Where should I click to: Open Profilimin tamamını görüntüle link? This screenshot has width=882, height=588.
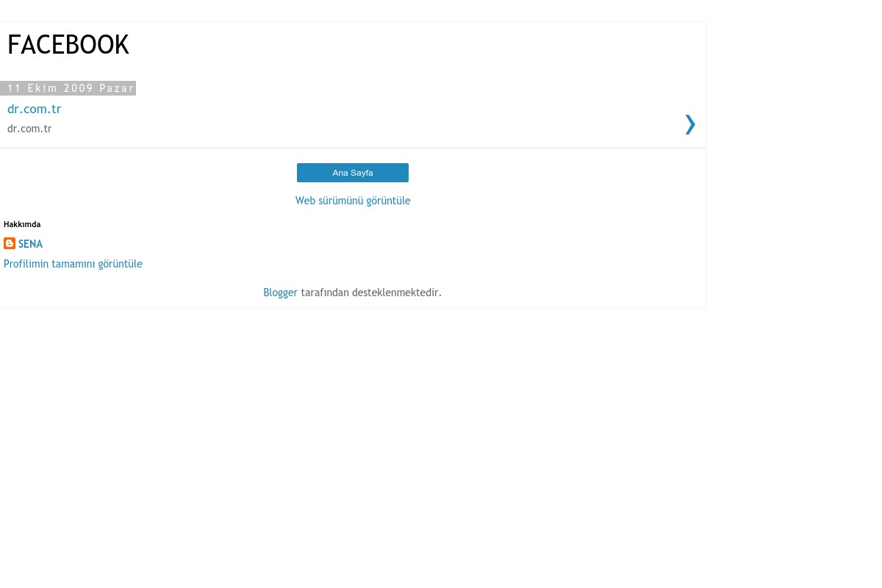click(x=73, y=264)
